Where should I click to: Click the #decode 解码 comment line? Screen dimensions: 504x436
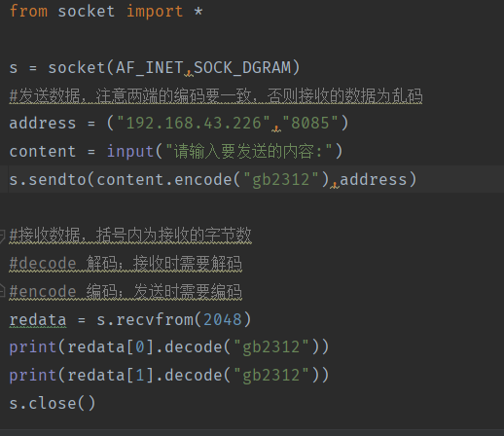pos(126,264)
